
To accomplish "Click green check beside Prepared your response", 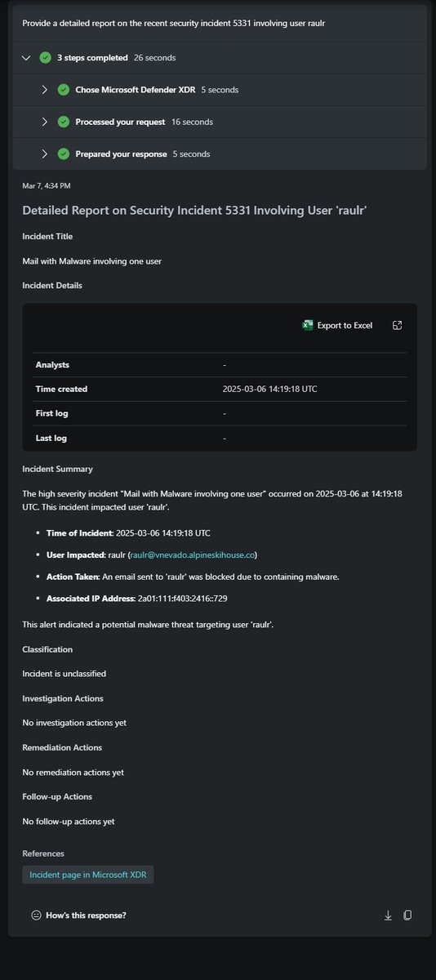I will [x=64, y=154].
